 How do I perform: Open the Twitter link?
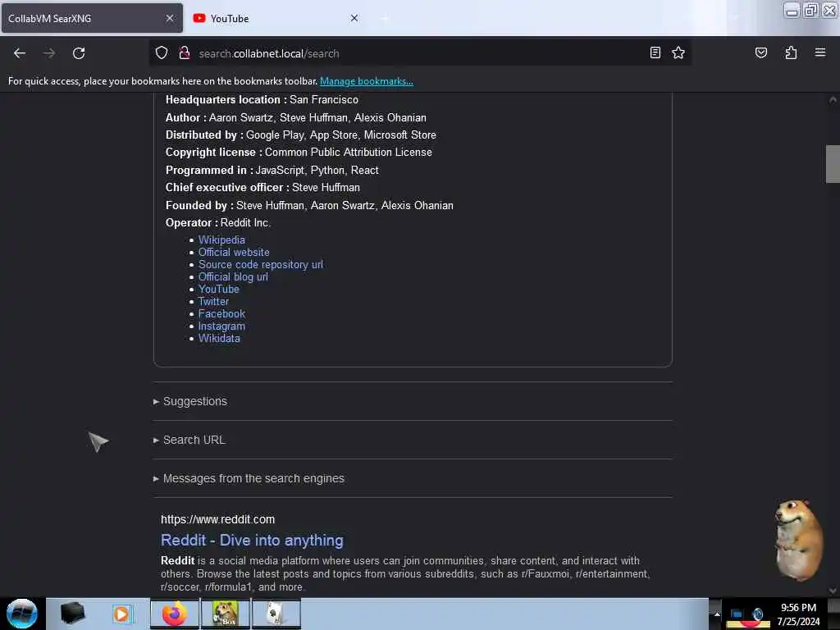click(213, 302)
